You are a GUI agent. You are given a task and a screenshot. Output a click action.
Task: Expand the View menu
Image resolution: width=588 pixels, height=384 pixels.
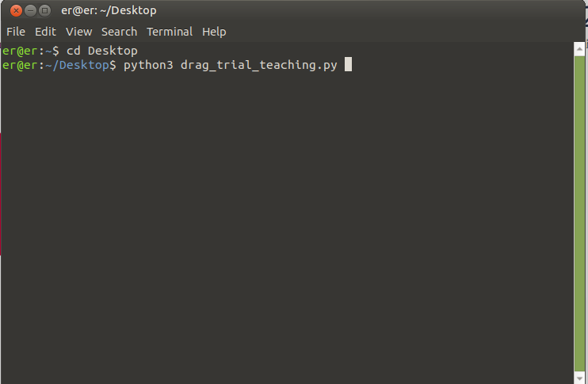coord(79,32)
